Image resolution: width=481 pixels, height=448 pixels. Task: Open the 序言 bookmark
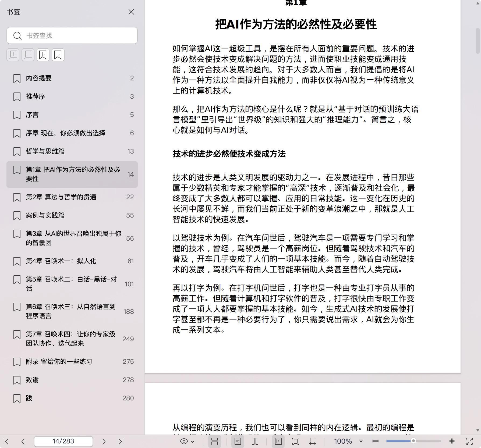pyautogui.click(x=72, y=115)
